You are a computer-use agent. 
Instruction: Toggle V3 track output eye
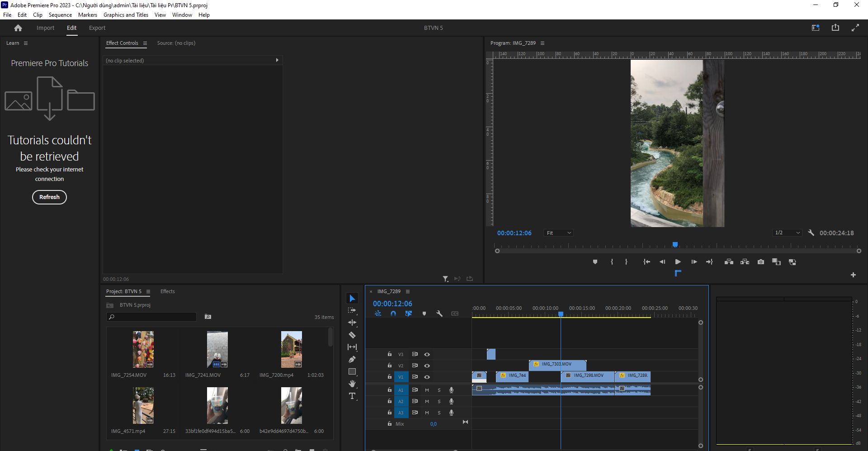427,354
